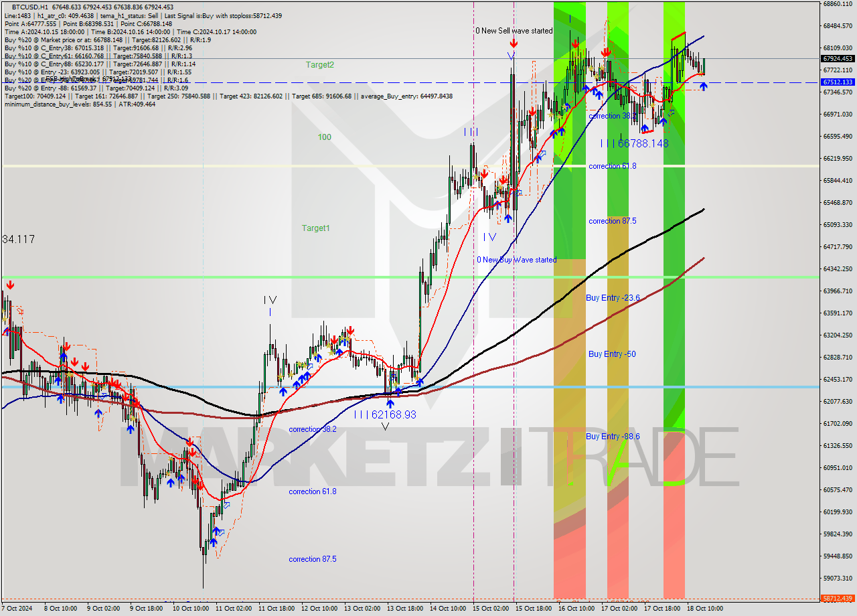Click the 64342.250 price axis label
This screenshot has height=616, width=857.
pyautogui.click(x=838, y=269)
